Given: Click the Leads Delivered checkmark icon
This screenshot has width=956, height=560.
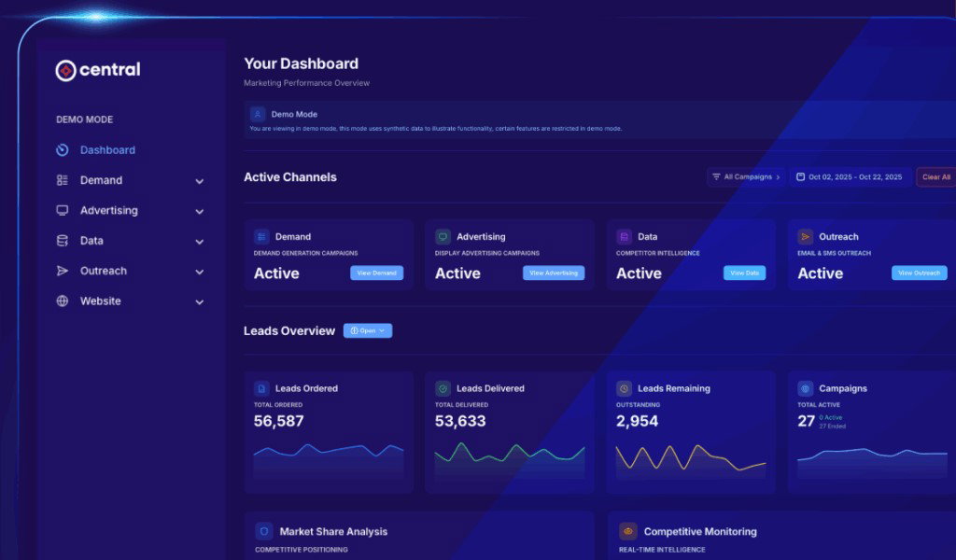Looking at the screenshot, I should tap(443, 388).
